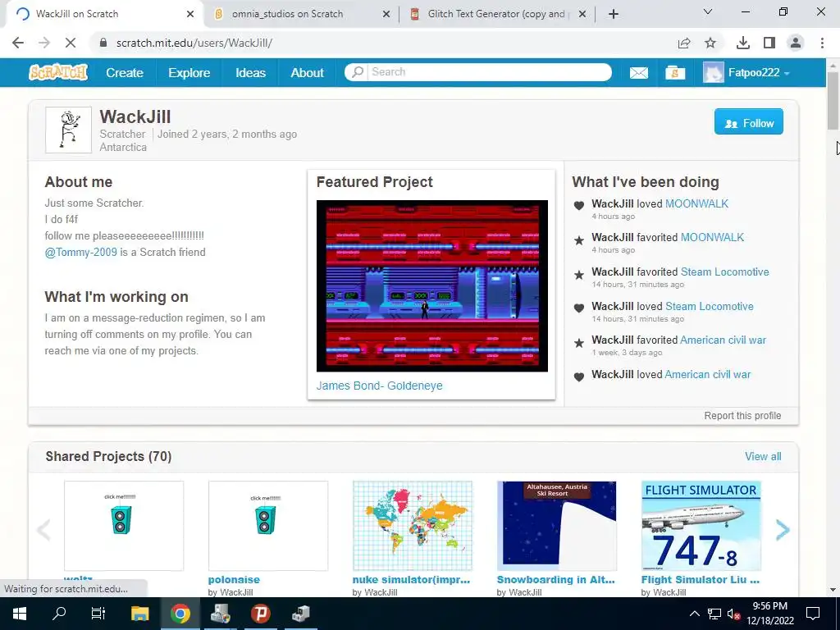
Task: Click the browser forward arrow
Action: 44,43
